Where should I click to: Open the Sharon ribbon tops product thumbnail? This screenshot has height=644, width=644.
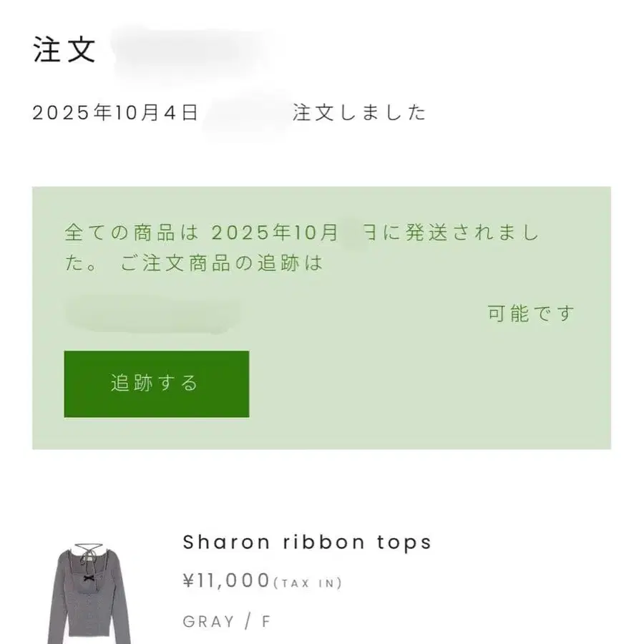point(89,594)
